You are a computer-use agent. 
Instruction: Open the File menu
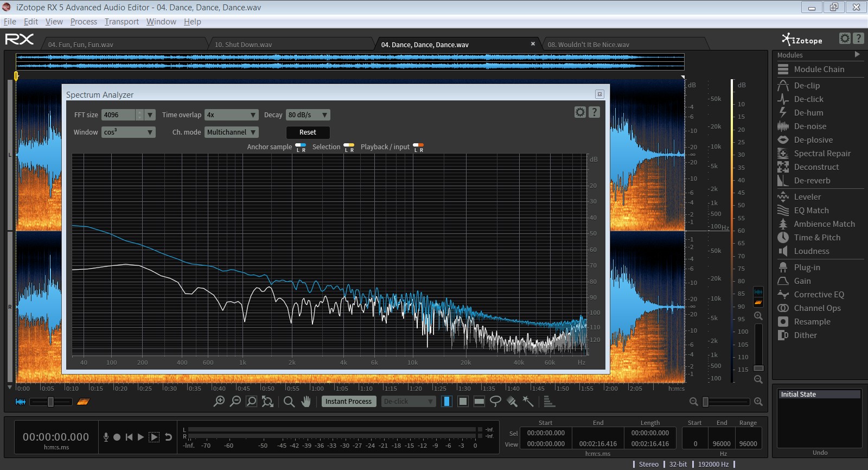(x=10, y=22)
